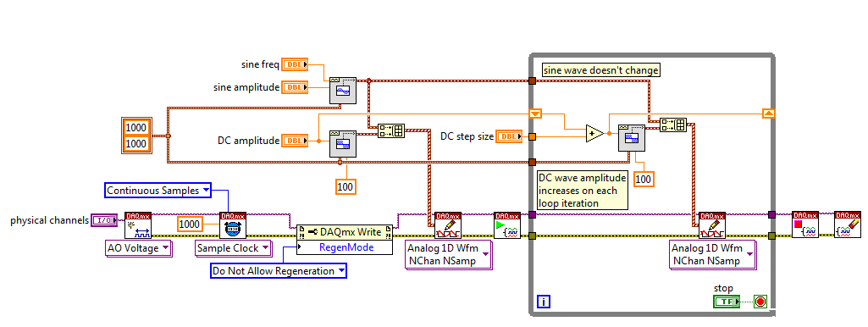Click the loop stop condition terminal

tap(760, 302)
